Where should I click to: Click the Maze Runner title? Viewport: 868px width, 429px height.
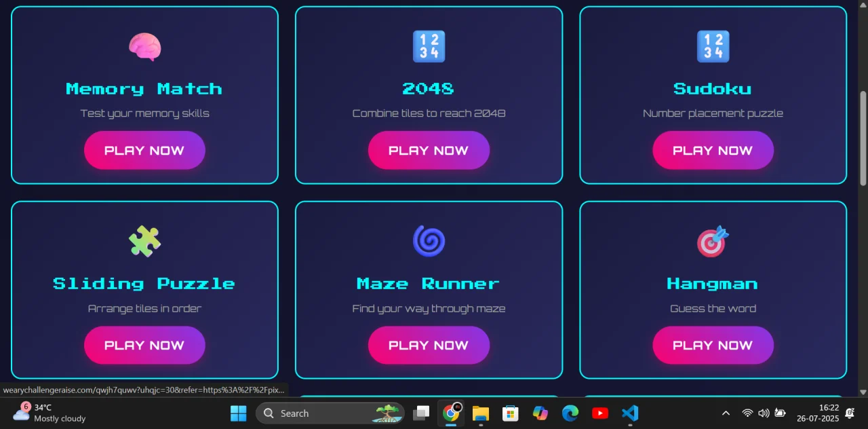[x=429, y=284]
